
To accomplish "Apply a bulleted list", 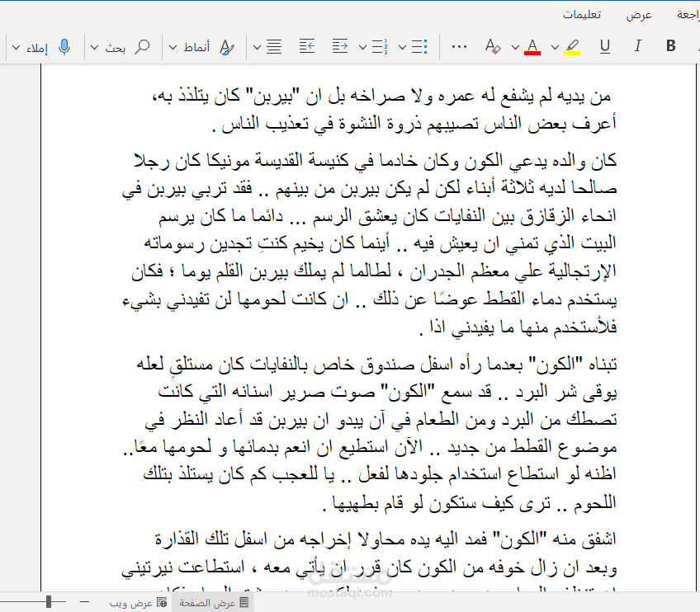I will tap(419, 47).
